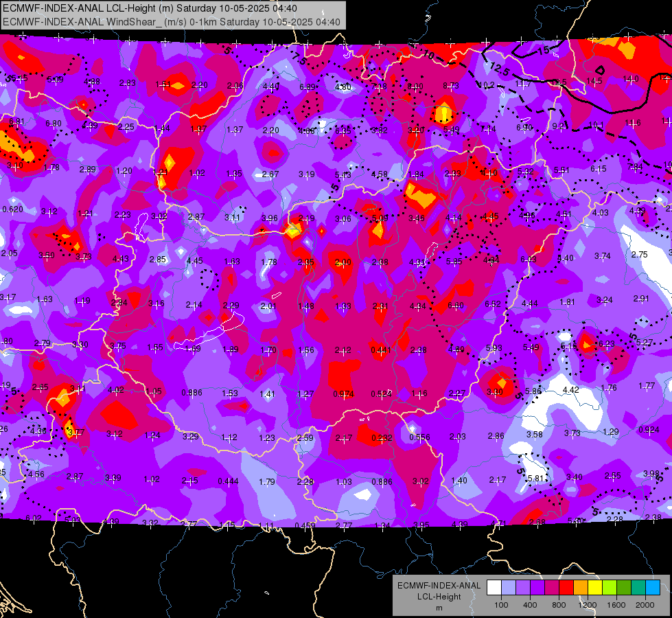
Task: Click the wind shear value 5.81
Action: [535, 478]
